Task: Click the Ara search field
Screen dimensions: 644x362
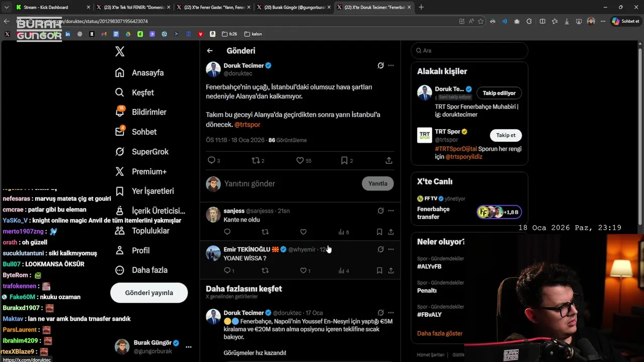Action: point(469,50)
